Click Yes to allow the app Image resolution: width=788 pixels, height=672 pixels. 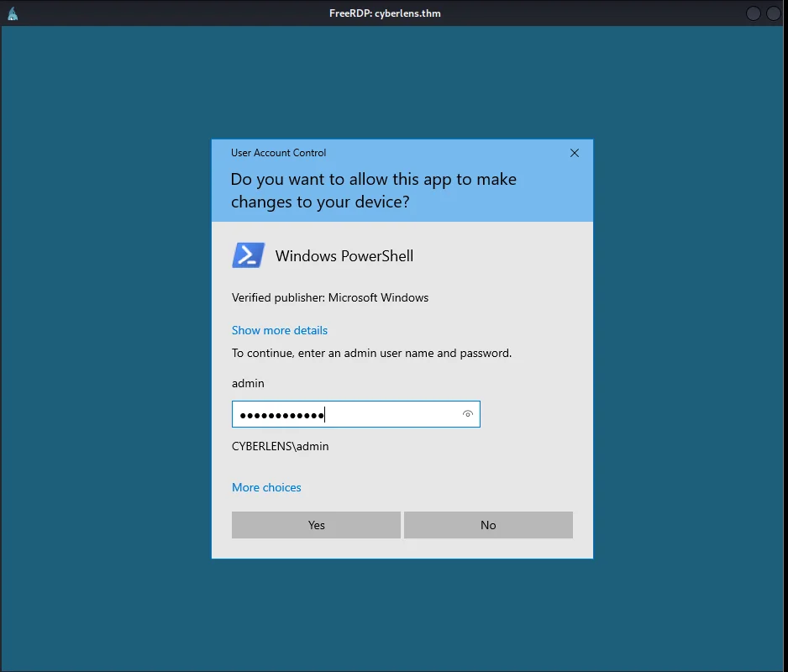(x=316, y=524)
